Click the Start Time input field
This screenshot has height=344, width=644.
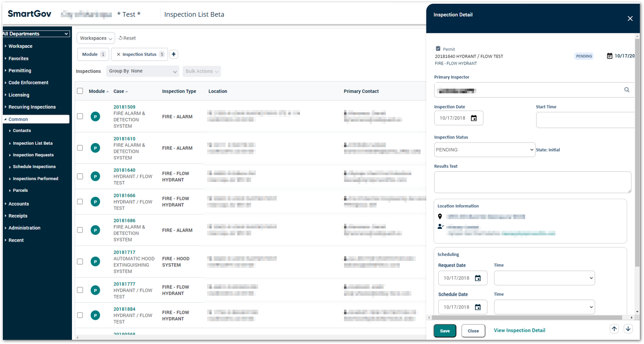pyautogui.click(x=585, y=120)
